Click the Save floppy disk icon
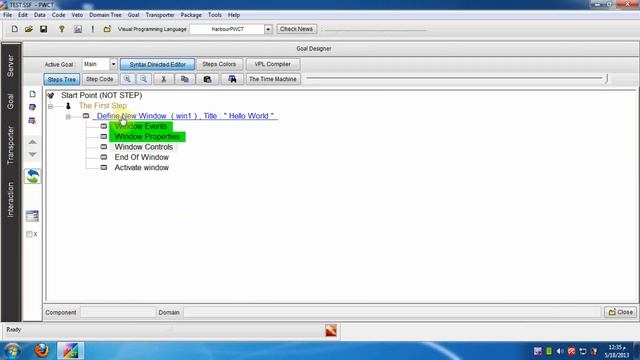The width and height of the screenshot is (640, 360). pos(43,29)
